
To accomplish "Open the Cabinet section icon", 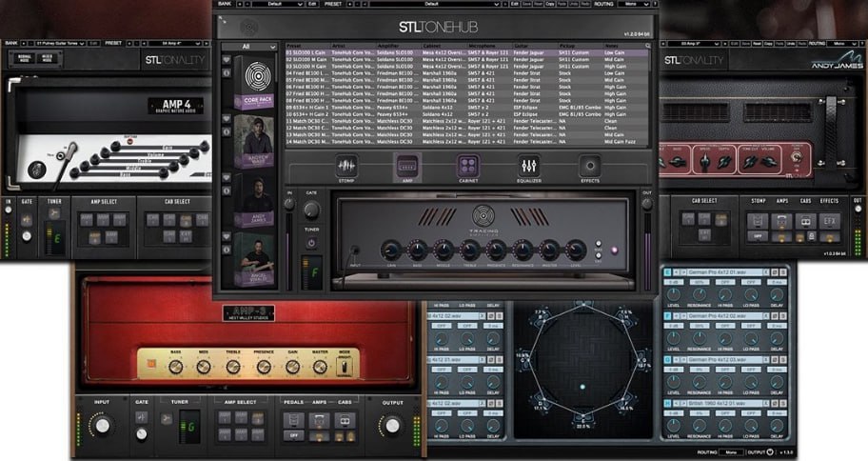I will pyautogui.click(x=467, y=168).
